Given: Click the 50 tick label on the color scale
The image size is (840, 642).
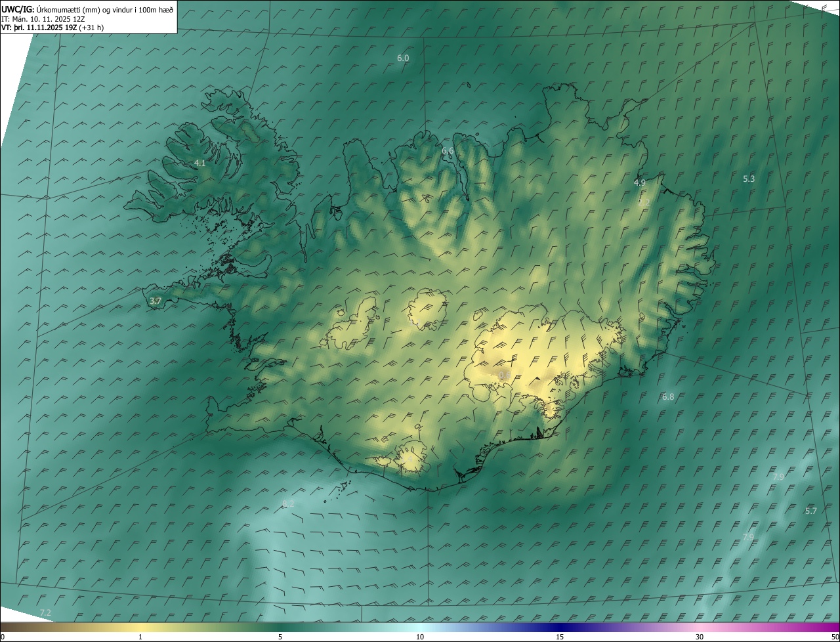Looking at the screenshot, I should [835, 637].
